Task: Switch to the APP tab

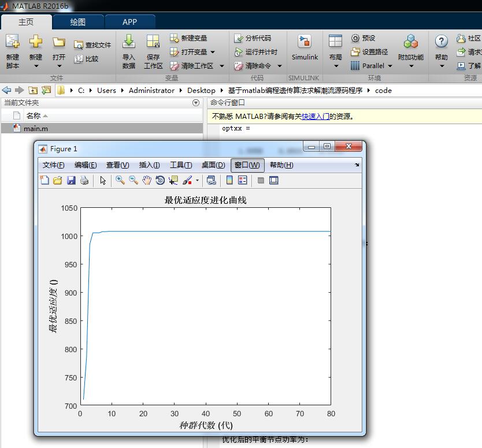Action: pyautogui.click(x=129, y=22)
